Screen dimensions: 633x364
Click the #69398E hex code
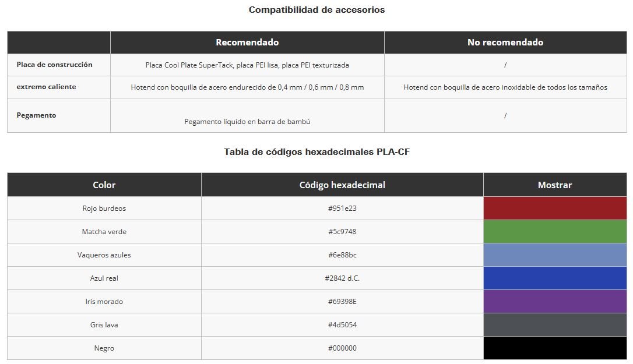(342, 302)
